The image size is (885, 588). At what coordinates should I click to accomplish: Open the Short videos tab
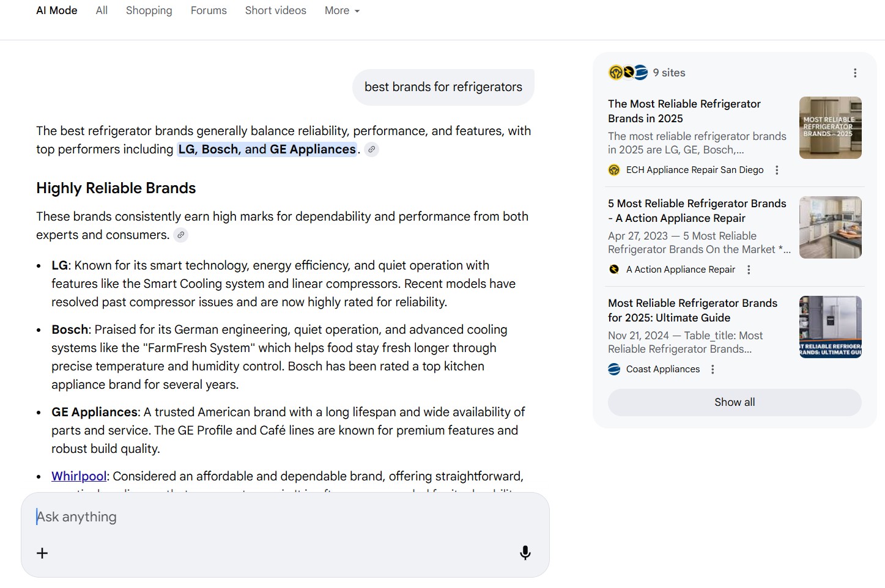pos(276,10)
